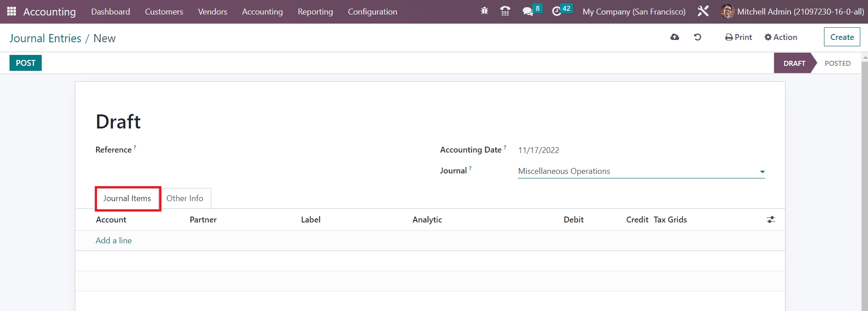The height and width of the screenshot is (311, 868).
Task: Go back to Journal Entries breadcrumb
Action: (45, 39)
